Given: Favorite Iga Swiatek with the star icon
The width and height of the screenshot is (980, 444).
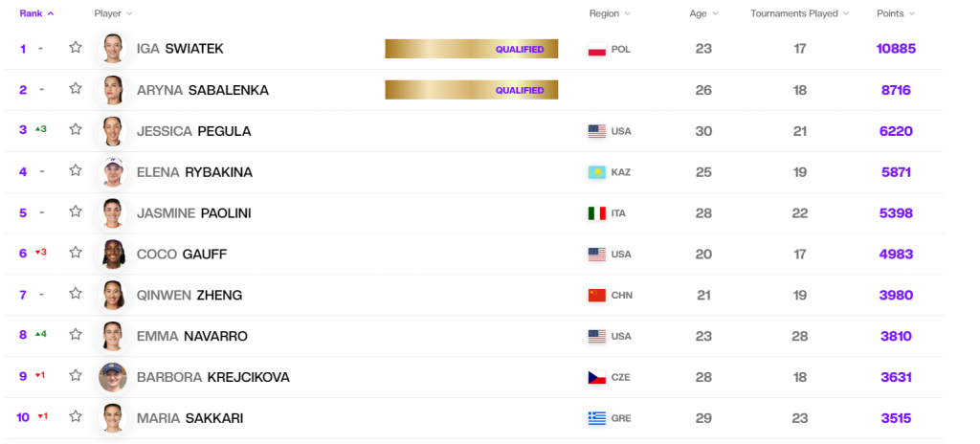Looking at the screenshot, I should (x=76, y=48).
